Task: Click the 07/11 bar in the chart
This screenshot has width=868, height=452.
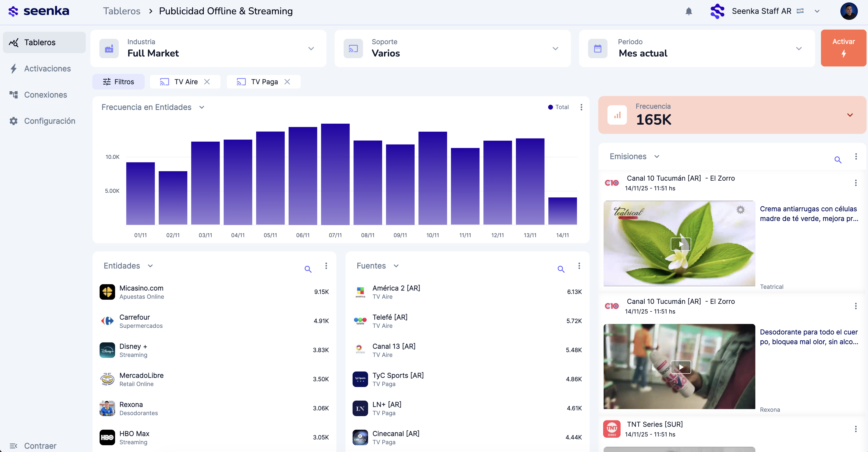Action: click(335, 174)
